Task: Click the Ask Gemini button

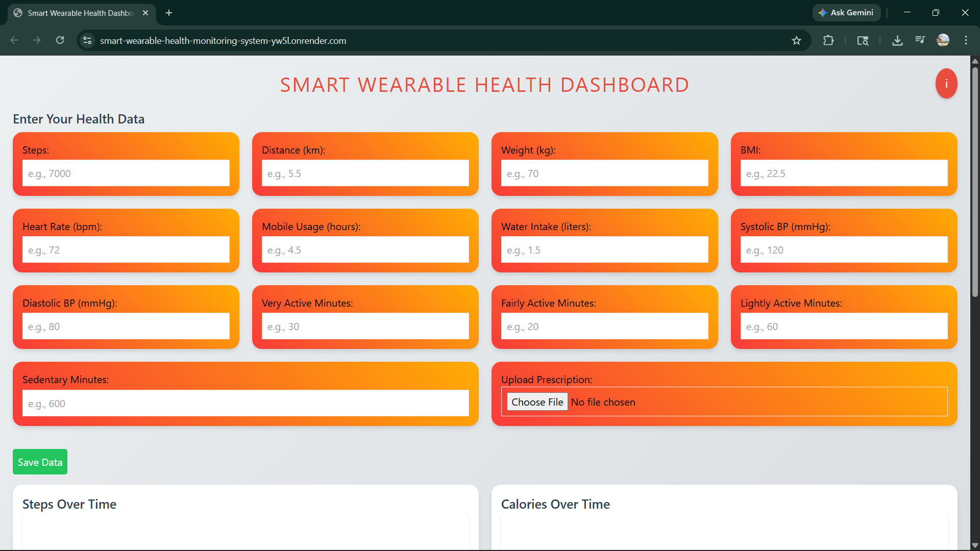Action: 846,13
